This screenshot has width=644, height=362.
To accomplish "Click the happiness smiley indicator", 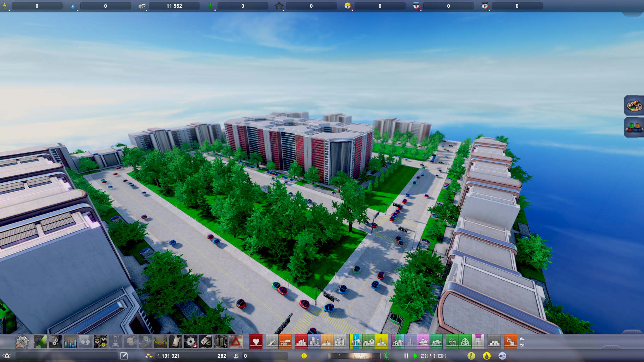I will [304, 356].
